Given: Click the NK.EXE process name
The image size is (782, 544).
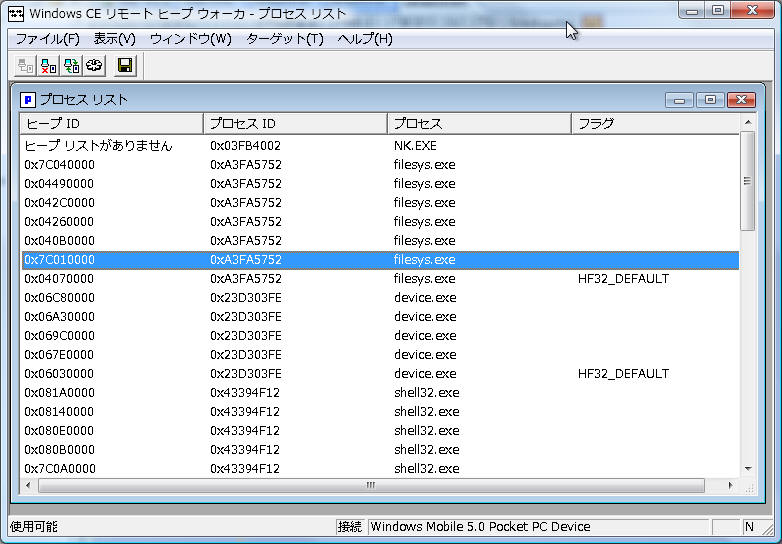Looking at the screenshot, I should pyautogui.click(x=415, y=146).
